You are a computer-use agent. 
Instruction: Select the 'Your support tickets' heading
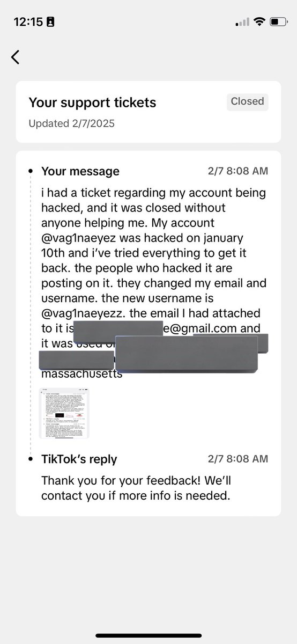click(x=92, y=103)
